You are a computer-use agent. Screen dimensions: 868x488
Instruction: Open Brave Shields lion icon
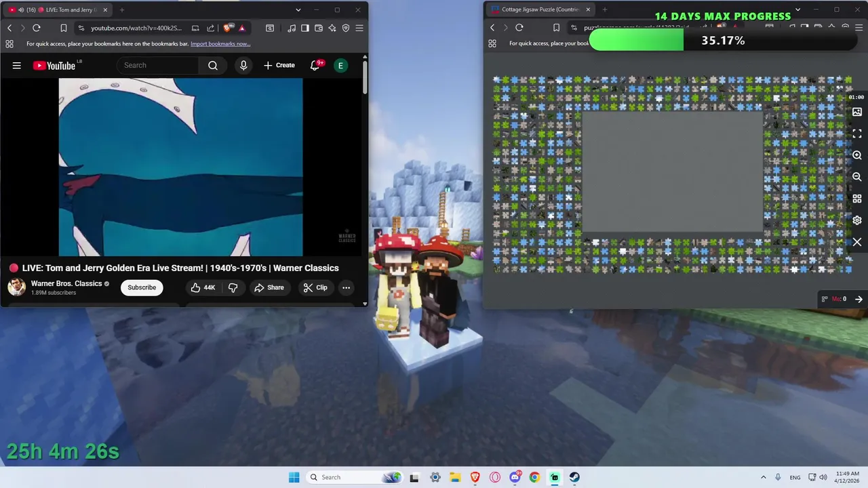226,28
